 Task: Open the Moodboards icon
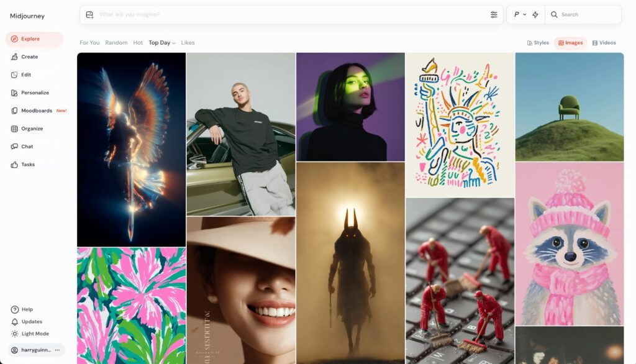click(14, 111)
